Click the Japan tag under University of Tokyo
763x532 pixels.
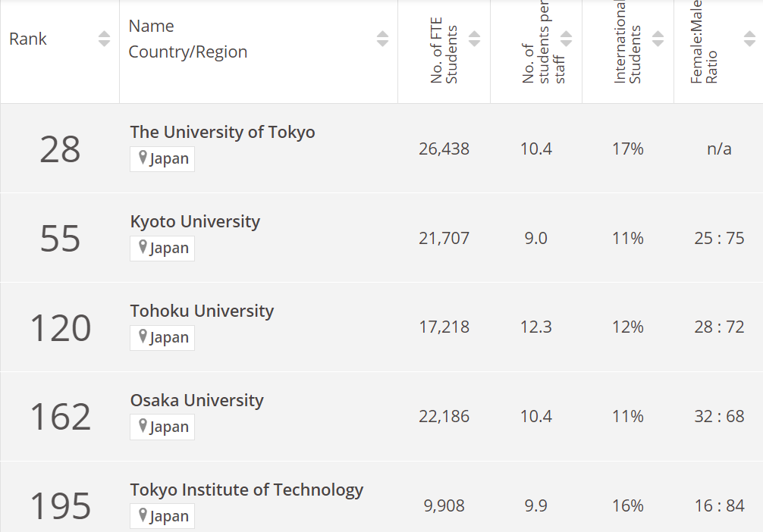point(162,159)
